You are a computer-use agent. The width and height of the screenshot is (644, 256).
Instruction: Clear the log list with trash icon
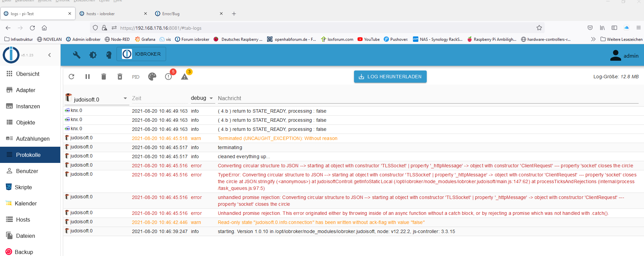[104, 77]
